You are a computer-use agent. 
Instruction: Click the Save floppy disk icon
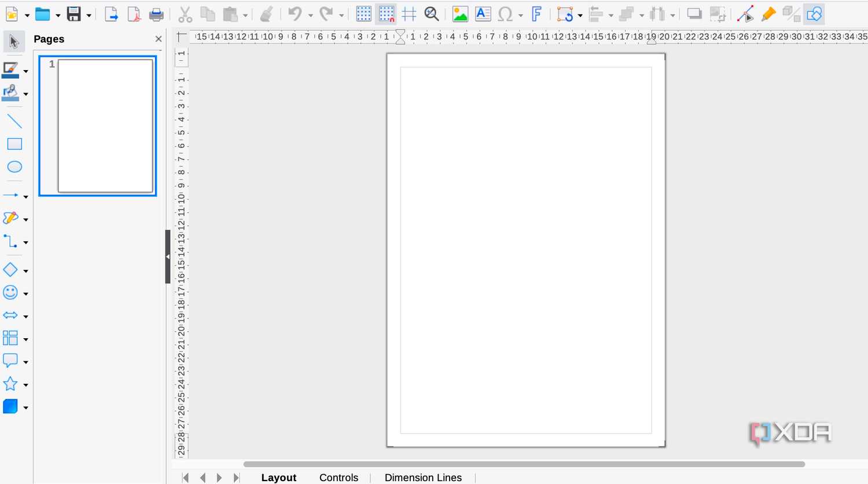click(74, 14)
